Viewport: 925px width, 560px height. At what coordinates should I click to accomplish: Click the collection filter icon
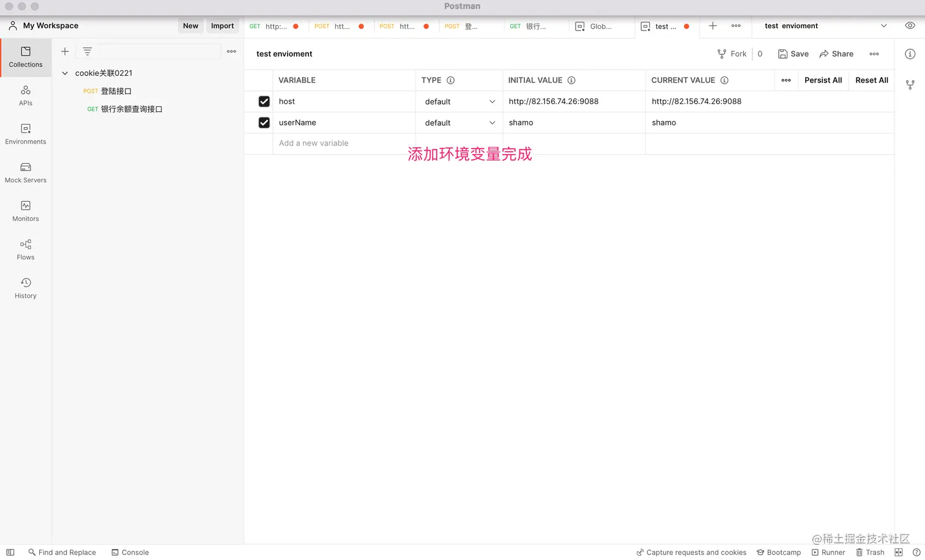(87, 51)
